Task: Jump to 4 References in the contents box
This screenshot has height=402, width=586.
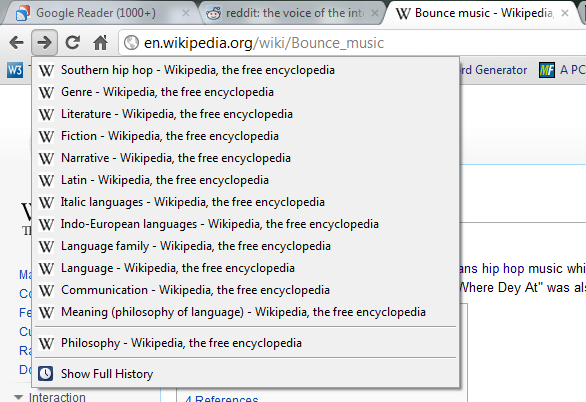Action: [x=222, y=399]
